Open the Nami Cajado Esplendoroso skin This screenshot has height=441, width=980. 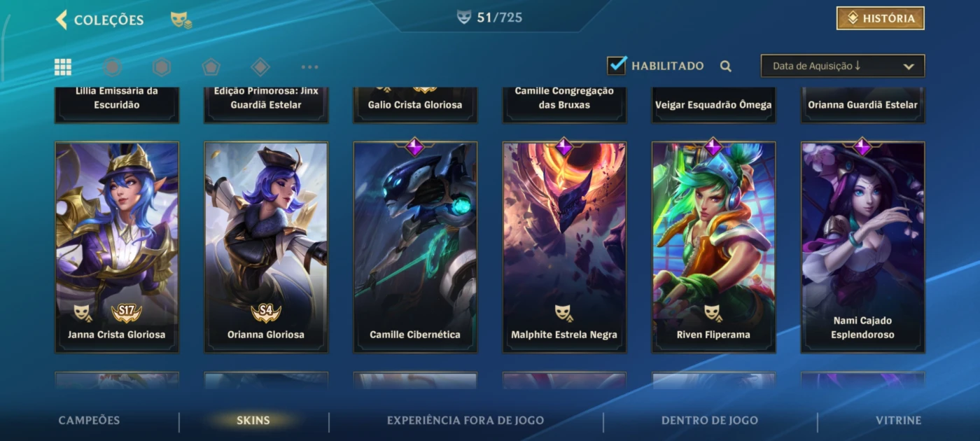pos(862,247)
